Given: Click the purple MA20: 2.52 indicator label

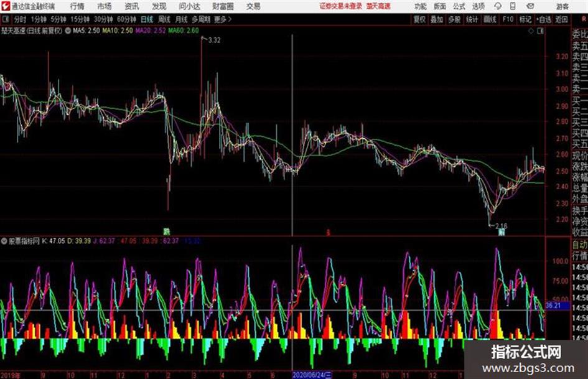Looking at the screenshot, I should point(151,30).
